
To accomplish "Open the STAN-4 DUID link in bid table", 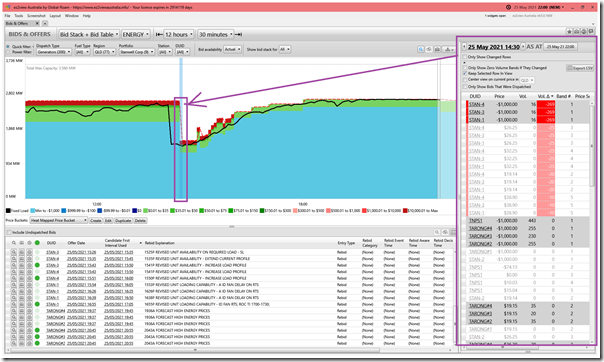I will [x=476, y=104].
